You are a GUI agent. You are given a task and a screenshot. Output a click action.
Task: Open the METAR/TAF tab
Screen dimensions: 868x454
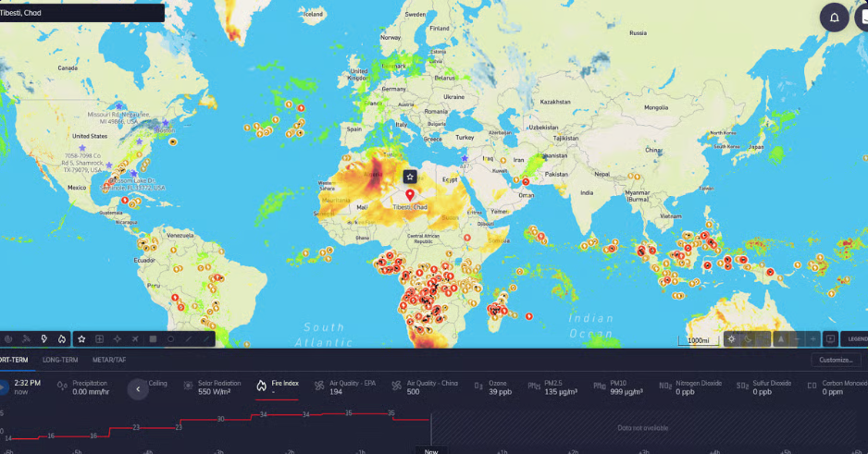click(x=110, y=360)
